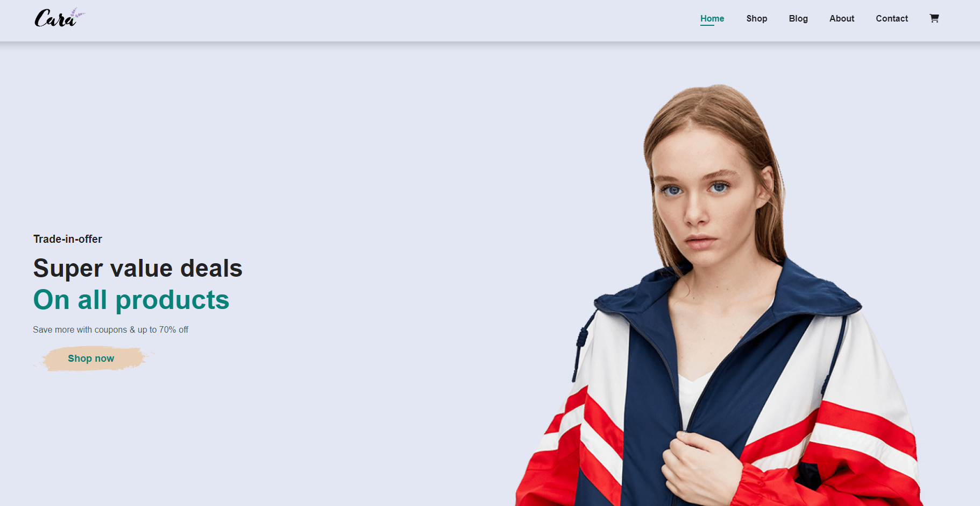Select the Contact nav link
Screen dimensions: 980x506
[x=892, y=19]
